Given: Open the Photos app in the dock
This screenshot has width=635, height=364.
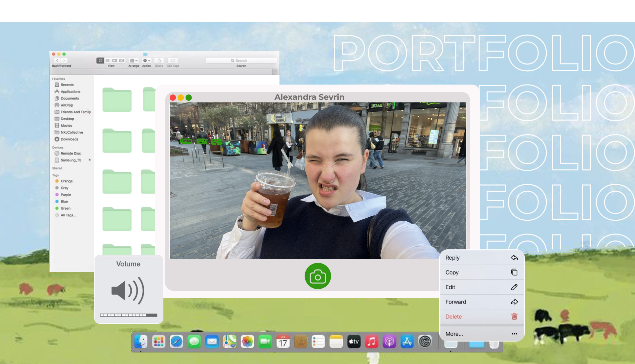Looking at the screenshot, I should [x=247, y=342].
